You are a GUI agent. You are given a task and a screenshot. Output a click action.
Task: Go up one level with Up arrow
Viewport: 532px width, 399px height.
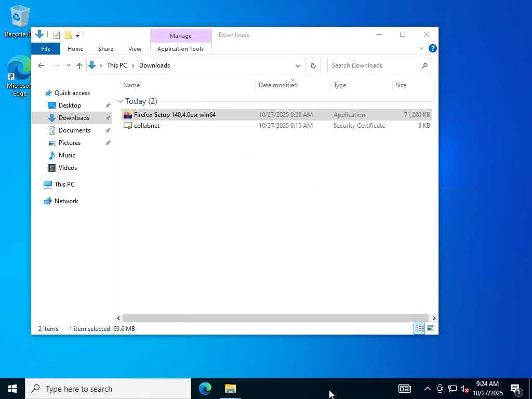[79, 65]
